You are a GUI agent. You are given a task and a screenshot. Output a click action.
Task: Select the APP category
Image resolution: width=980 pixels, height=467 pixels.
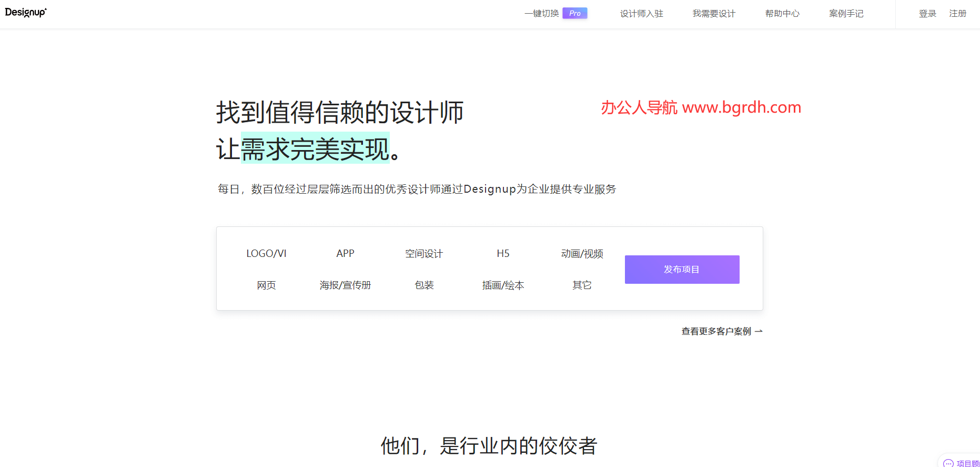click(x=345, y=253)
